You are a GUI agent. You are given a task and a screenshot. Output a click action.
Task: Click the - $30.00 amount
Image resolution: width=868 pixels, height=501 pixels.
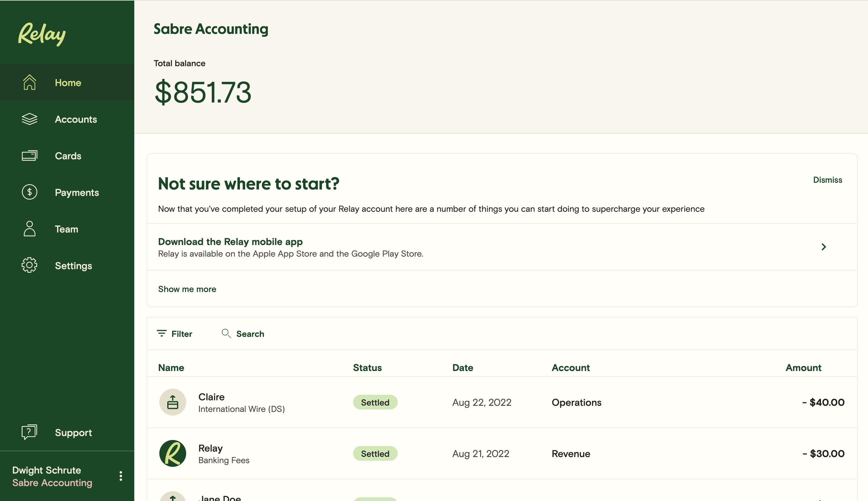click(x=823, y=453)
